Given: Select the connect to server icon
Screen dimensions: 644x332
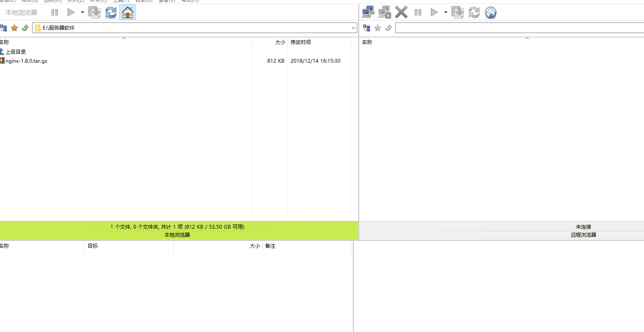Looking at the screenshot, I should (368, 12).
